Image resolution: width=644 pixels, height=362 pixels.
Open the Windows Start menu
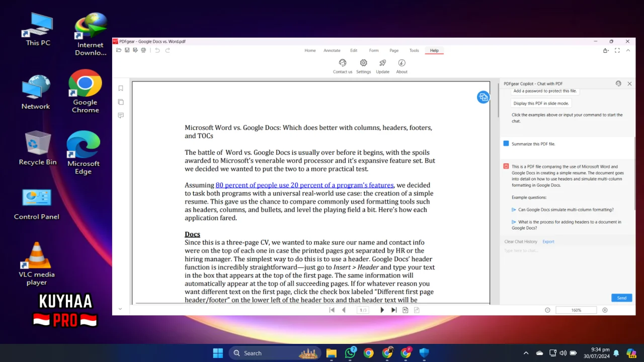[218, 353]
